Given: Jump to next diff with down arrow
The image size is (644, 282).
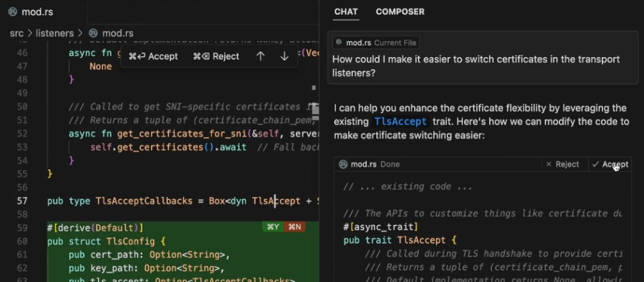Looking at the screenshot, I should 284,56.
